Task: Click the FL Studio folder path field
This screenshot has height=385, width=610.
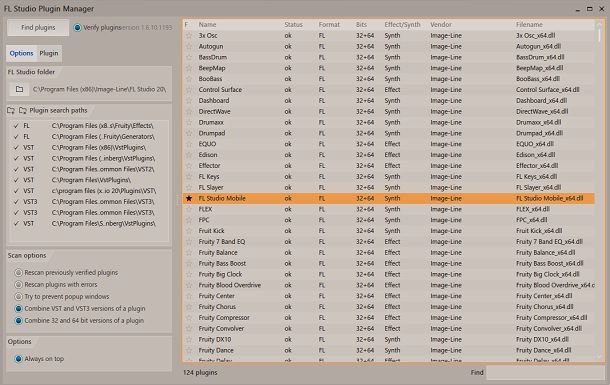Action: [x=99, y=89]
